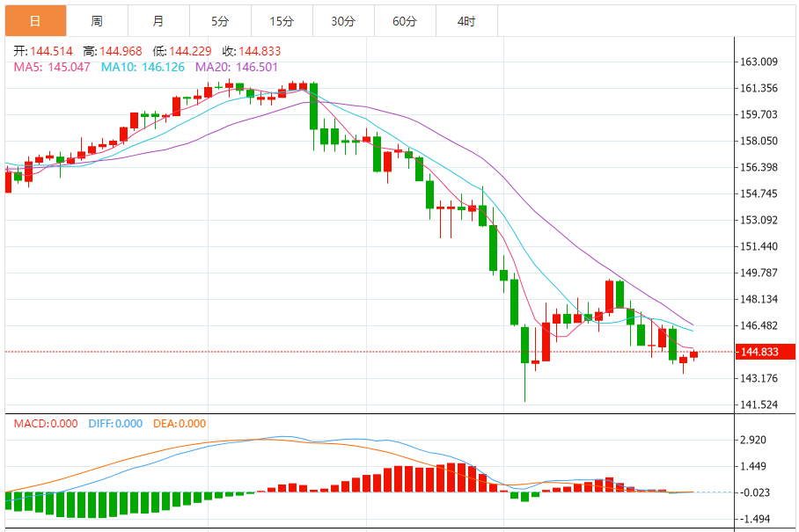Click the MA5: 145.047 indicator label
The height and width of the screenshot is (532, 799).
pyautogui.click(x=52, y=67)
